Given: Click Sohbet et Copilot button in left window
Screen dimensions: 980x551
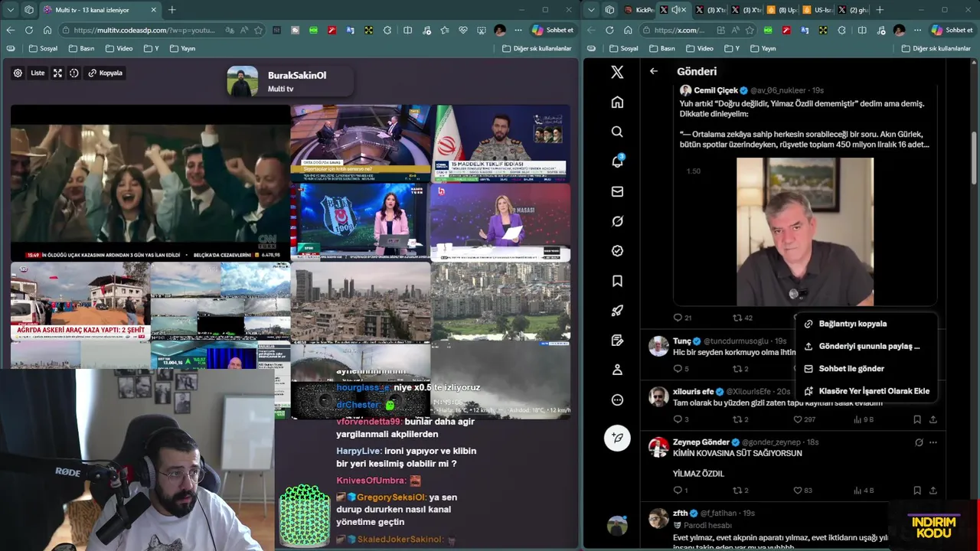Looking at the screenshot, I should 553,30.
